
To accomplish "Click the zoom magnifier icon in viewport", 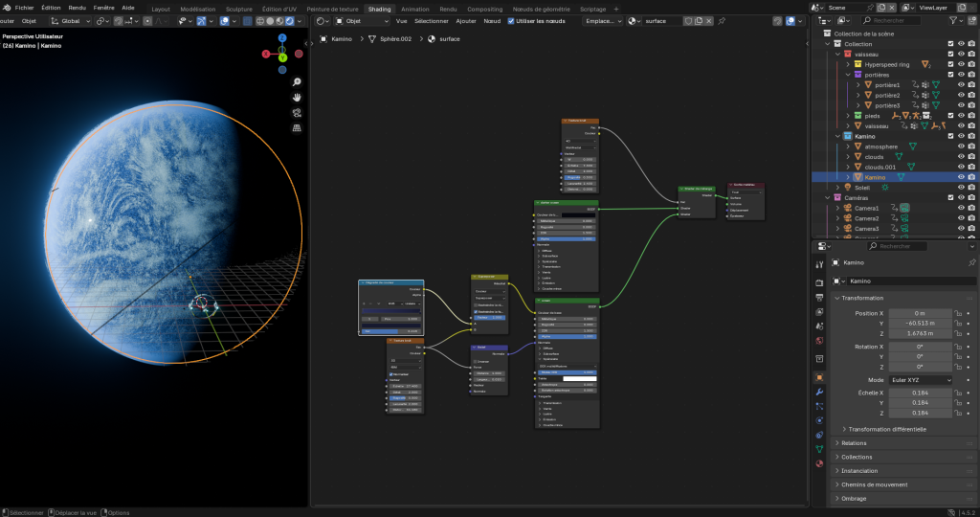I will (x=297, y=82).
